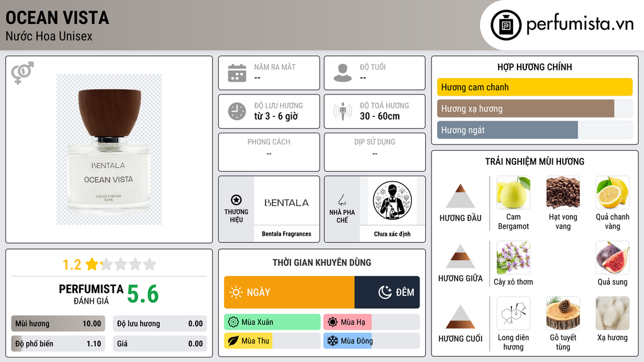Click the perfumista.vn bottle logo icon
The height and width of the screenshot is (362, 644).
(506, 25)
